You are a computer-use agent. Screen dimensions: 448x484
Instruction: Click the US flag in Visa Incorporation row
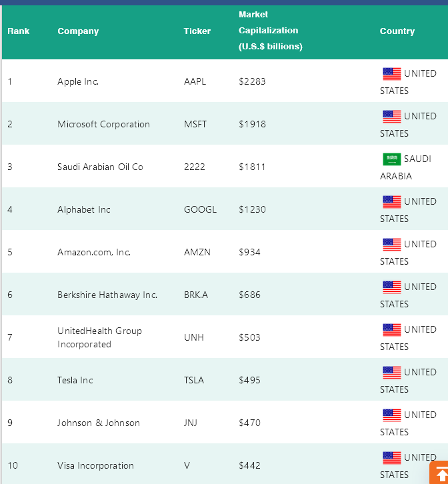coord(392,458)
